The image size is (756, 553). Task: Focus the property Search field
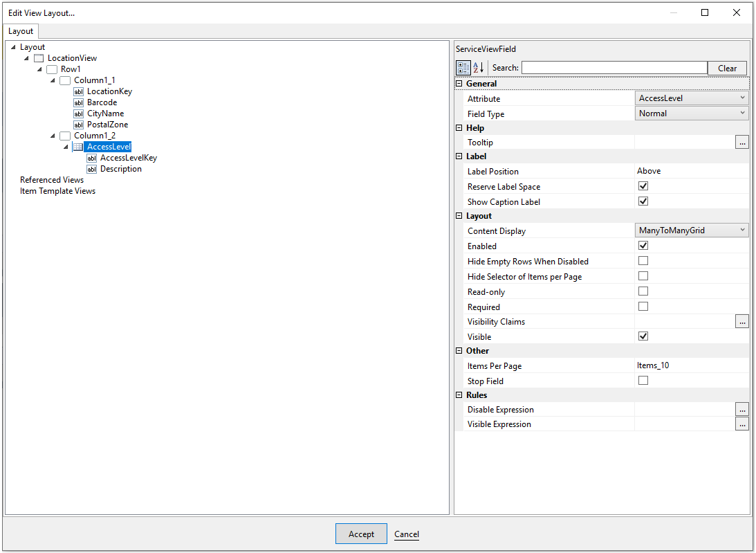point(614,68)
